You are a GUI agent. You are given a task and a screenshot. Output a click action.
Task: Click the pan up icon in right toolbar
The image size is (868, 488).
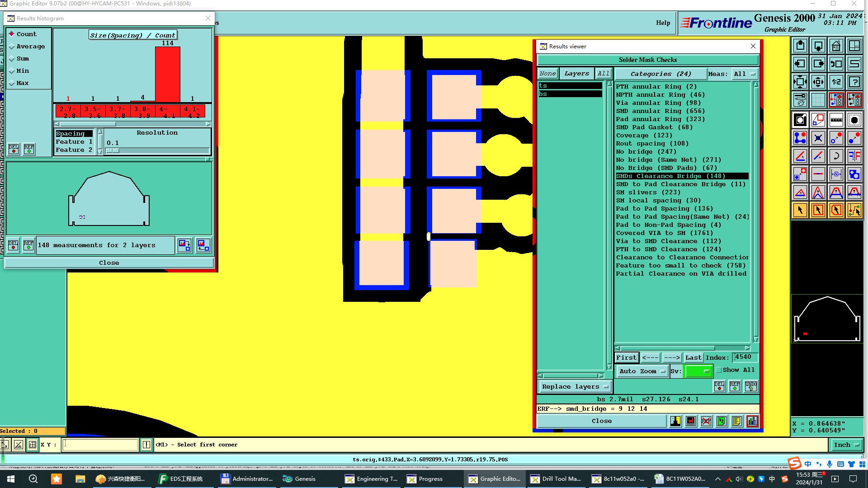coord(800,46)
